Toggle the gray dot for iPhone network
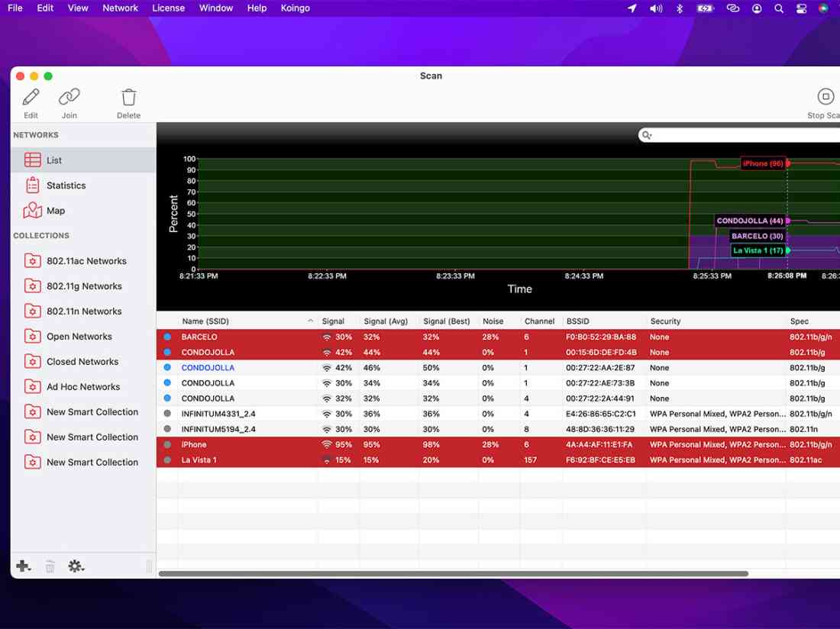Viewport: 840px width, 629px height. 167,445
